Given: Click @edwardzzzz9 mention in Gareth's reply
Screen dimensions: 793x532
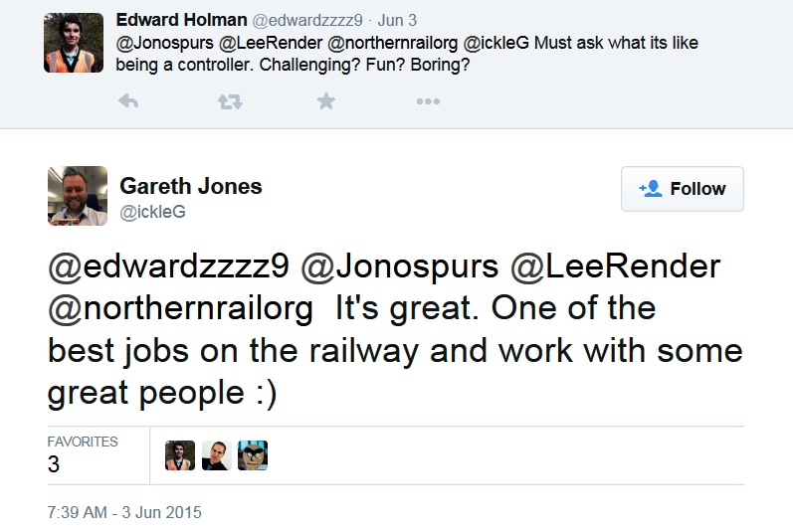Looking at the screenshot, I should point(168,266).
